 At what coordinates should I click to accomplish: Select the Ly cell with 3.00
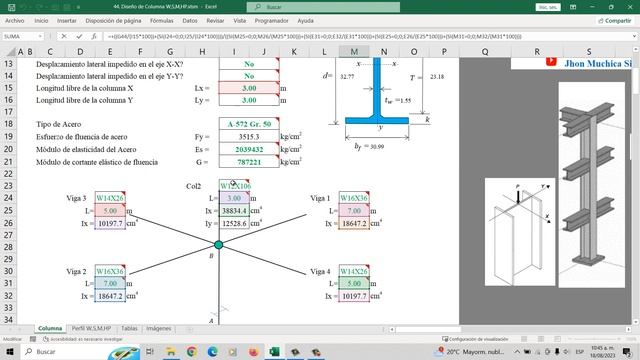click(249, 100)
